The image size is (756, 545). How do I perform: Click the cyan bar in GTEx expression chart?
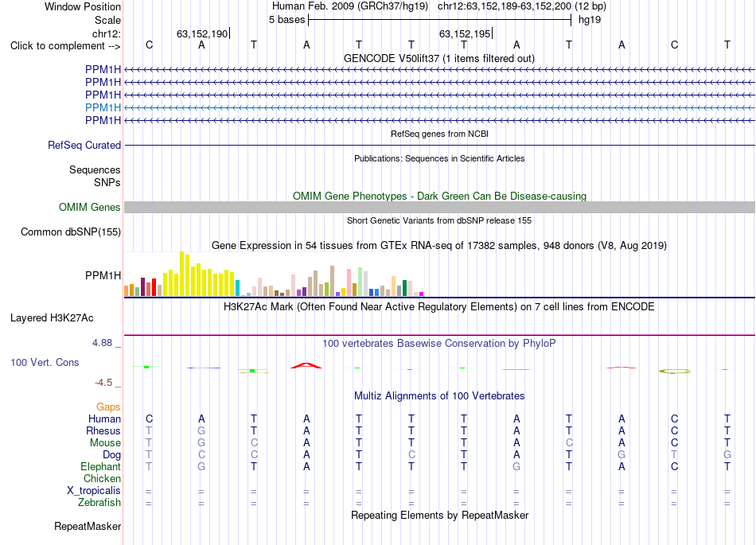238,288
